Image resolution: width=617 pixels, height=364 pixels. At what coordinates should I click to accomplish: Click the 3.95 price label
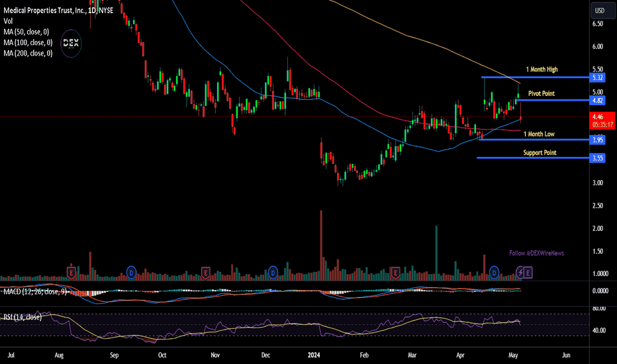(597, 140)
